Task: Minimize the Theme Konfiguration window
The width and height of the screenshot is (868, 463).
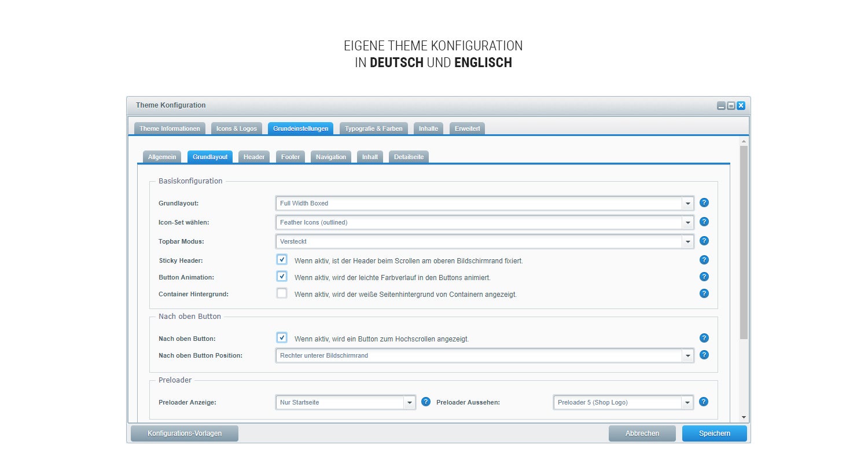Action: pos(721,105)
